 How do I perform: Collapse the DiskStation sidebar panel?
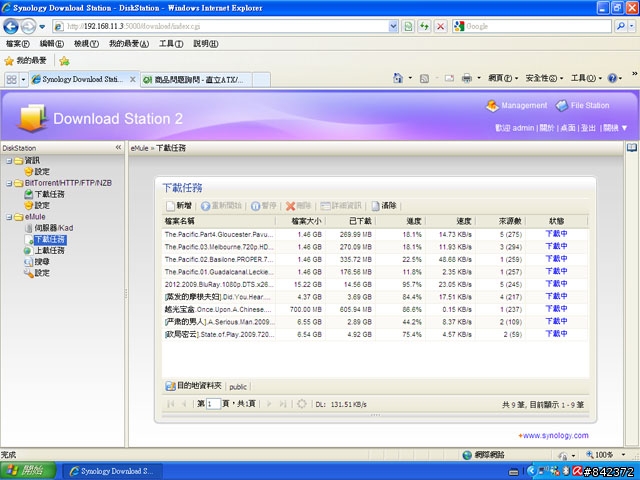point(118,147)
